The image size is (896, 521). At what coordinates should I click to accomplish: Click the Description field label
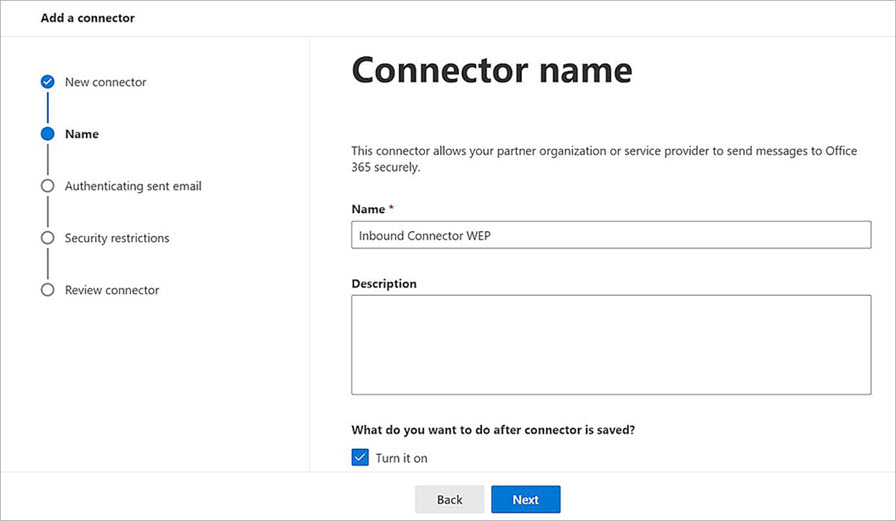tap(384, 284)
